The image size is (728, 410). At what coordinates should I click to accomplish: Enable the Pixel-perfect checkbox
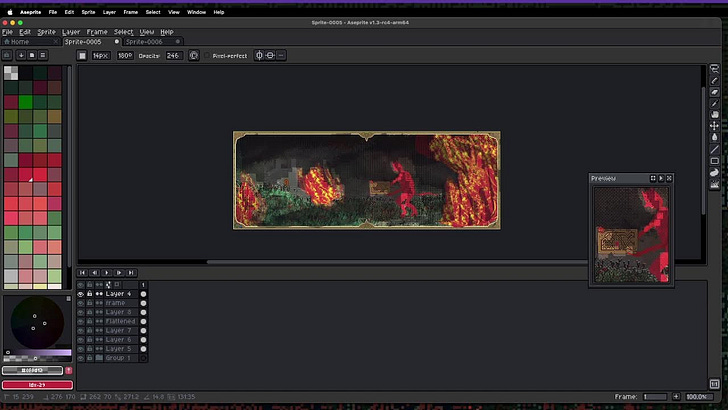208,56
